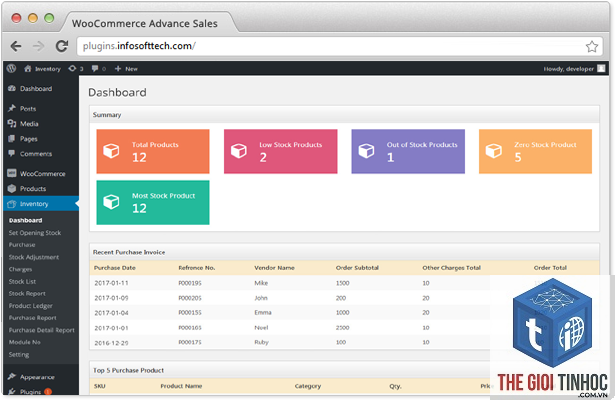The height and width of the screenshot is (400, 615).
Task: Click the Other Charges Total column header
Action: click(x=451, y=268)
